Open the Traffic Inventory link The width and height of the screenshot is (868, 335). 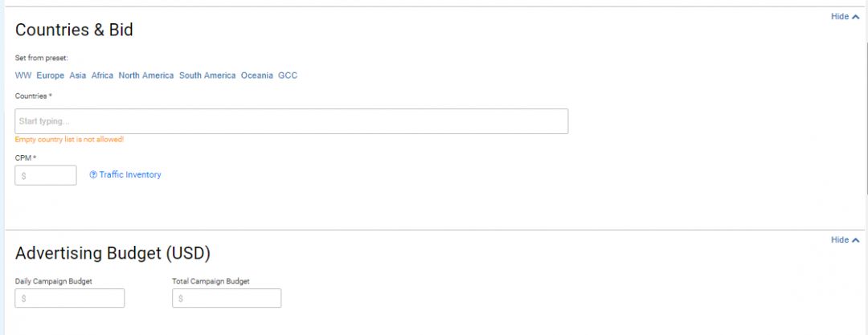130,175
